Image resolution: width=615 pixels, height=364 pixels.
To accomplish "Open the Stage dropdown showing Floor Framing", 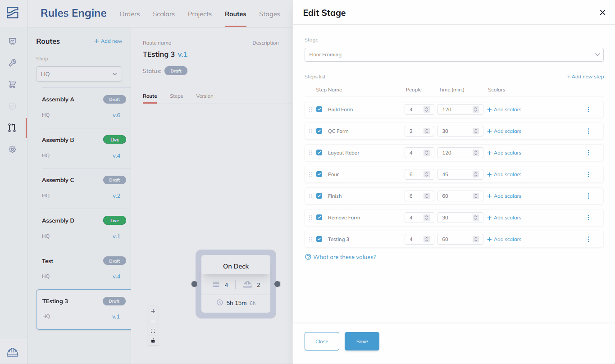I will (454, 55).
